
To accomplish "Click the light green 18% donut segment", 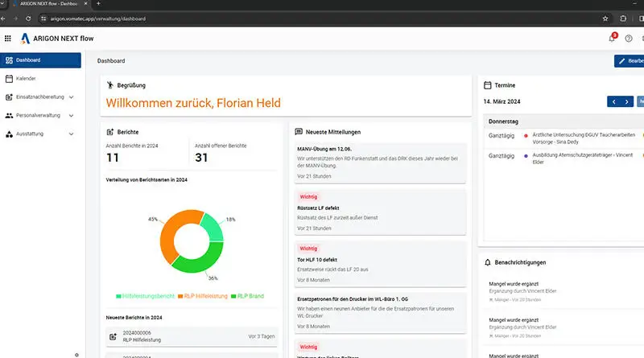I will tap(214, 227).
